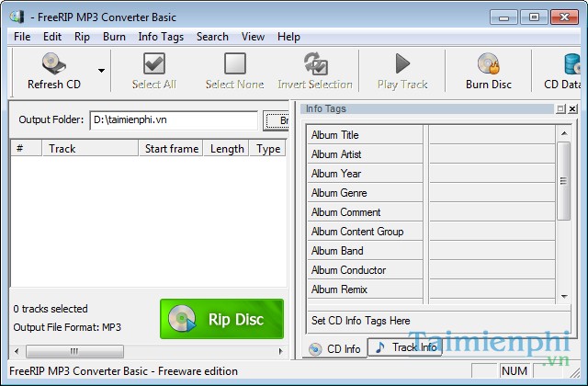Image resolution: width=588 pixels, height=386 pixels.
Task: Sort by the Start frame column header
Action: (171, 149)
